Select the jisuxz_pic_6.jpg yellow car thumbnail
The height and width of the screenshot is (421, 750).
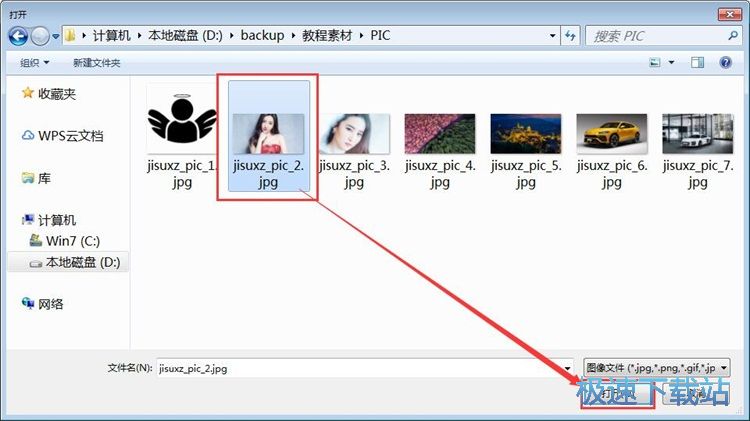[612, 133]
